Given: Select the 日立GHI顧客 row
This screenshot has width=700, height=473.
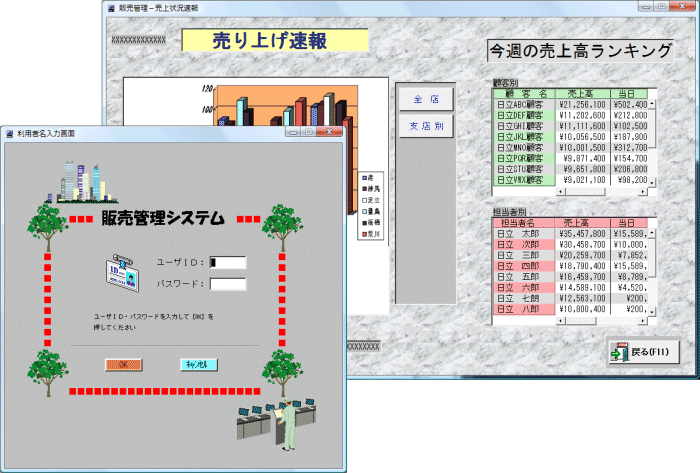Looking at the screenshot, I should (571, 126).
